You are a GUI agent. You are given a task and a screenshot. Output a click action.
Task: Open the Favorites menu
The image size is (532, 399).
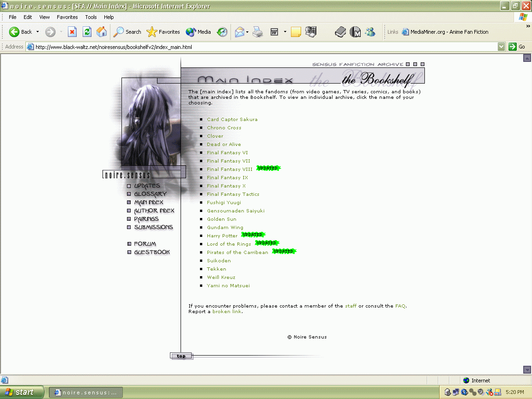coord(67,17)
